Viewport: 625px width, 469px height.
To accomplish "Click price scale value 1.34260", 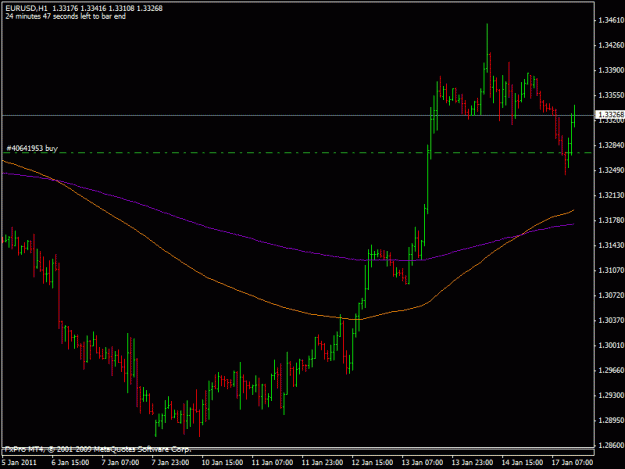I will (611, 45).
